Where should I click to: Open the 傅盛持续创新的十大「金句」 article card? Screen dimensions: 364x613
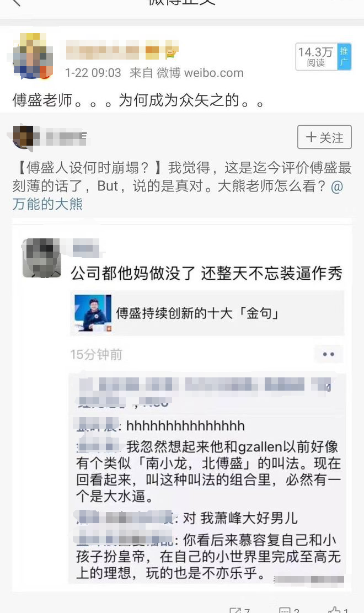207,313
